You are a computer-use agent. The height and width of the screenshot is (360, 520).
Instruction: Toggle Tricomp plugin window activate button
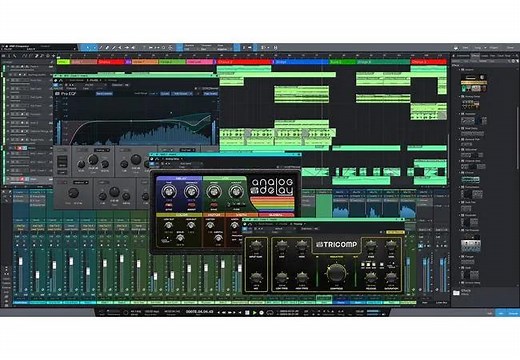(x=246, y=229)
